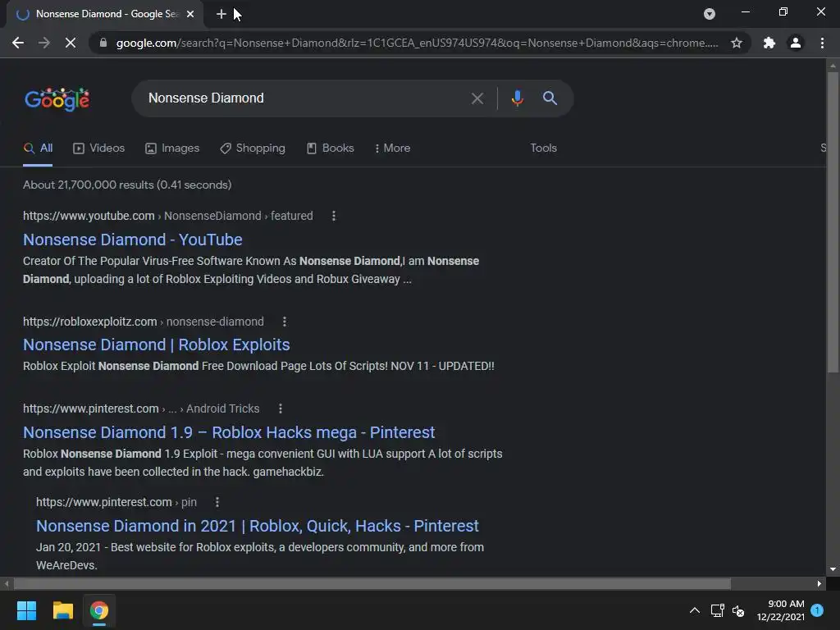Screen dimensions: 840x630
Task: Submit the search with the magnifier icon
Action: [550, 98]
